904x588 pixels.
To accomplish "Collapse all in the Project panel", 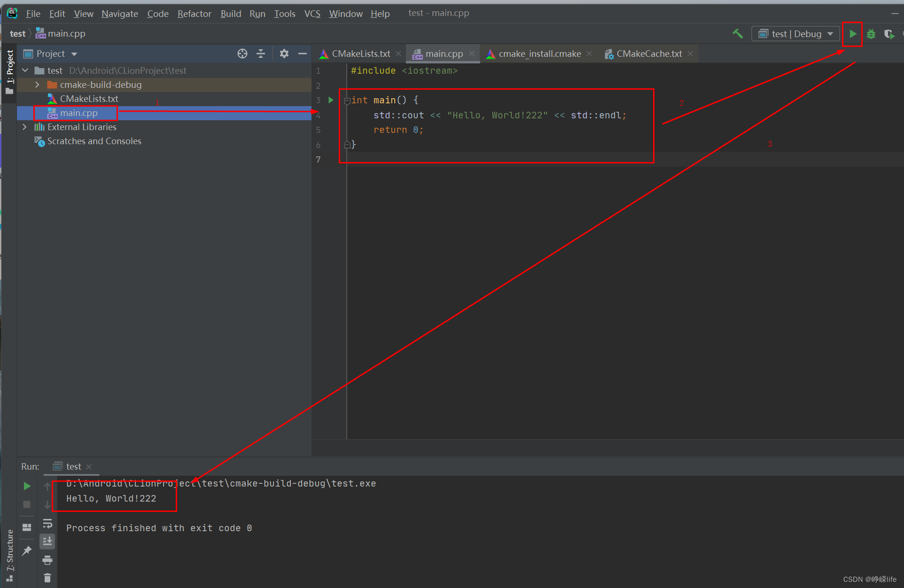I will point(261,54).
